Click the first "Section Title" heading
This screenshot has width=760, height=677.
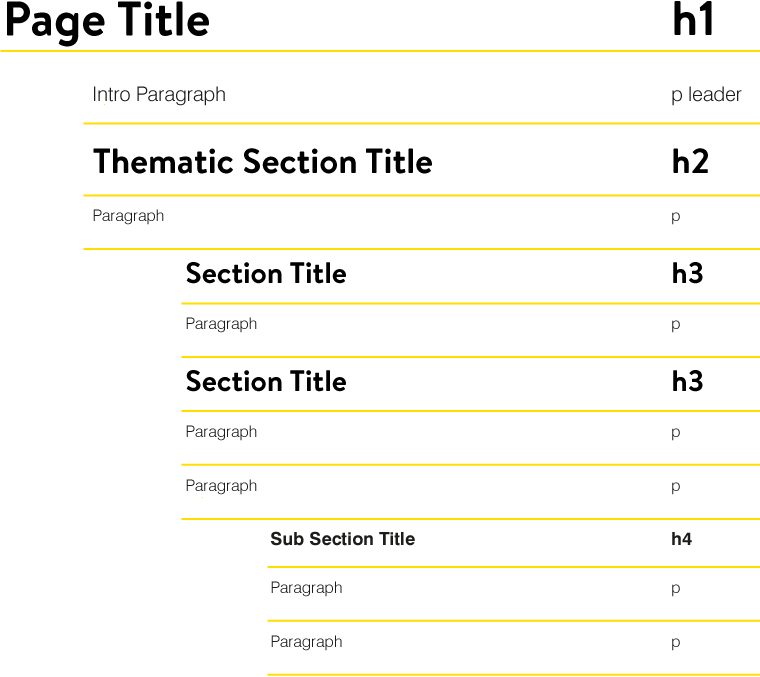266,274
